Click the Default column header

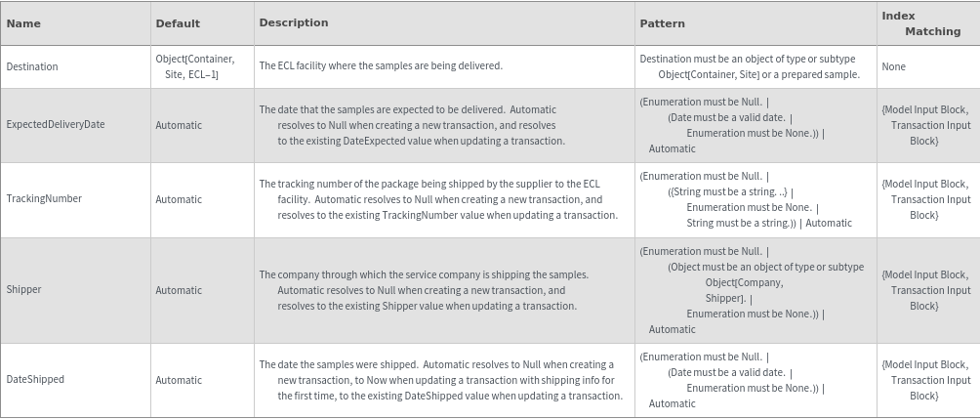tap(178, 23)
